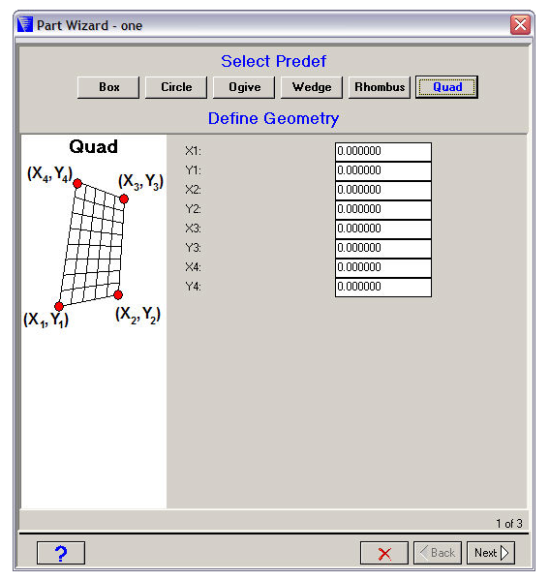This screenshot has height=580, width=550.
Task: Activate the Y4 coordinate field
Action: pyautogui.click(x=383, y=287)
